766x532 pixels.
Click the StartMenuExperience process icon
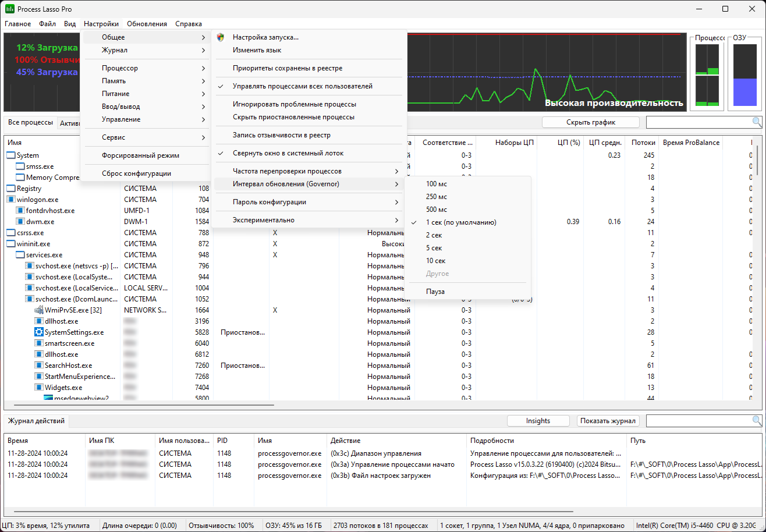click(x=39, y=377)
